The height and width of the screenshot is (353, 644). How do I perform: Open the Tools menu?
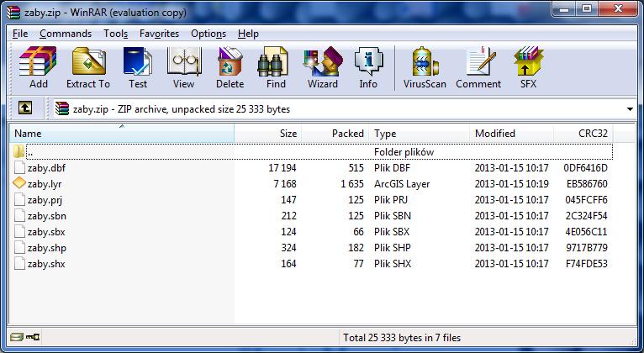tap(116, 34)
